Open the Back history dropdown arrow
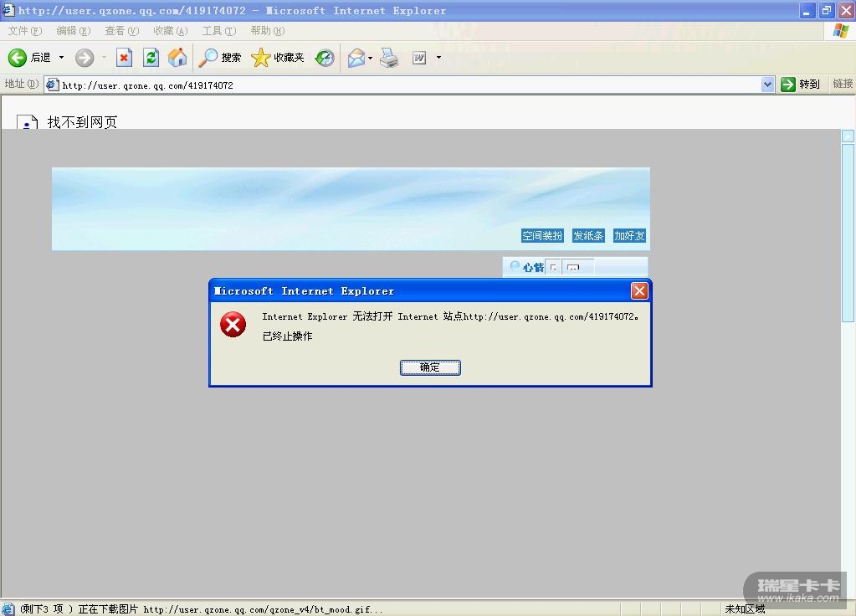Screen dimensions: 856x616 (x=61, y=58)
